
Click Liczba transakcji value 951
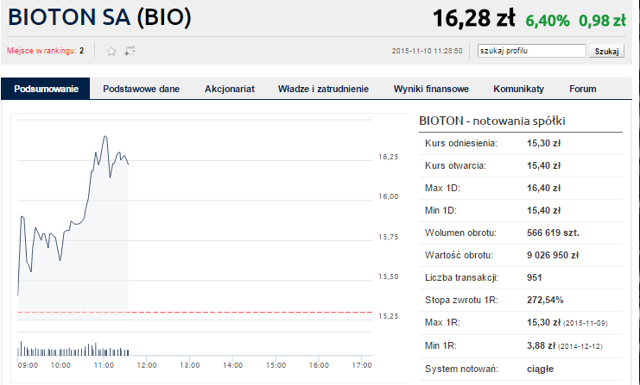coord(534,278)
